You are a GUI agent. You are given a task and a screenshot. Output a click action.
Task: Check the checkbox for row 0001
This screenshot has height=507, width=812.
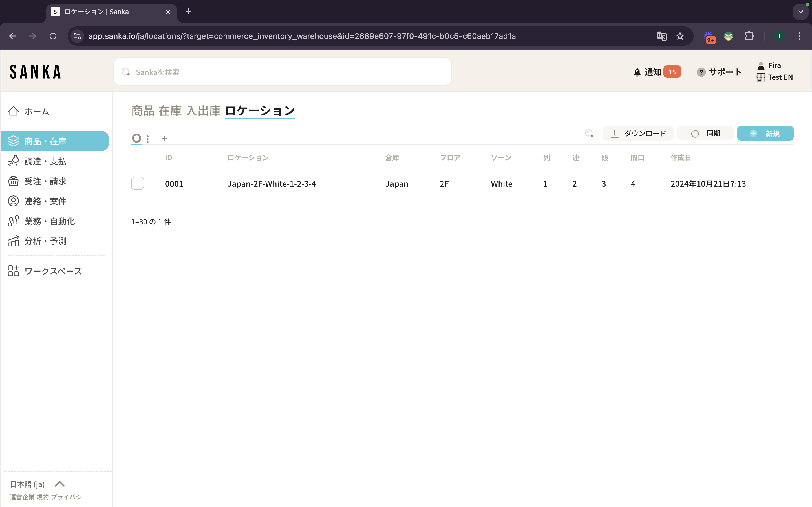[x=138, y=183]
